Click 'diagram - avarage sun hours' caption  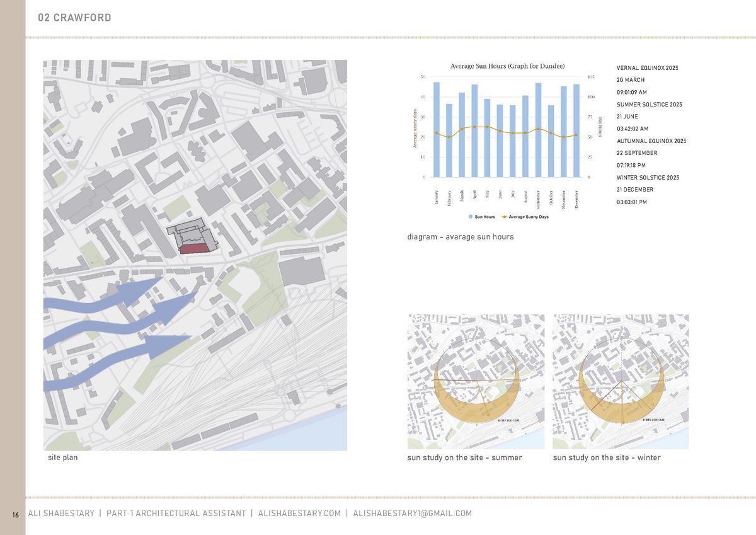pyautogui.click(x=460, y=237)
